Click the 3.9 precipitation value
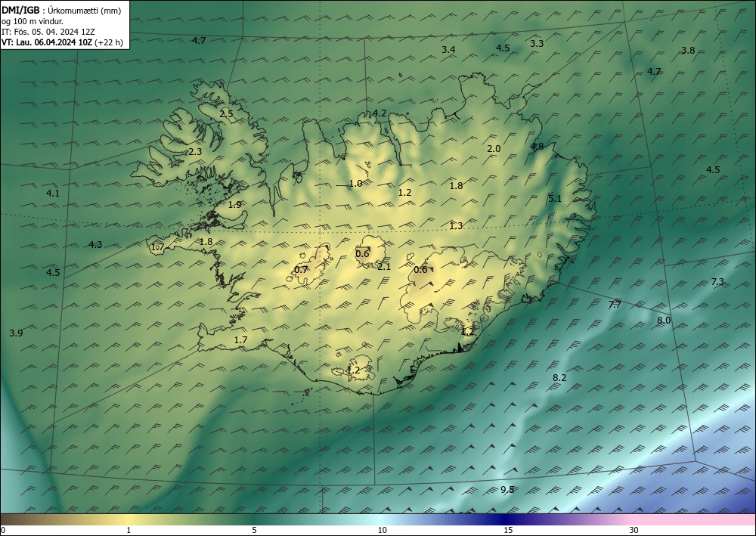The image size is (756, 536). point(16,333)
